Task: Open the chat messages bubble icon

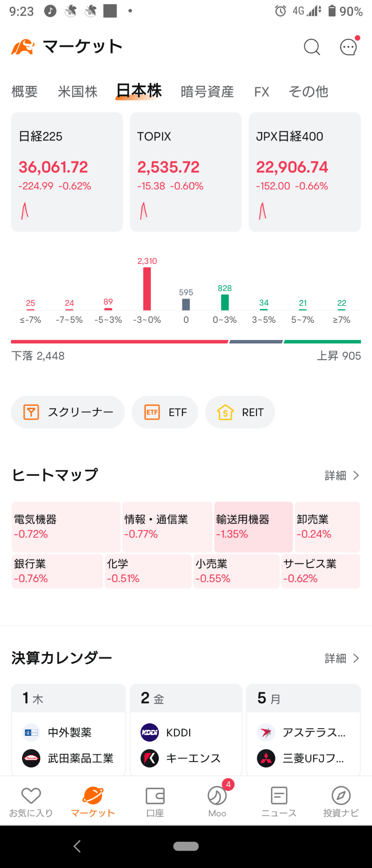Action: point(349,47)
